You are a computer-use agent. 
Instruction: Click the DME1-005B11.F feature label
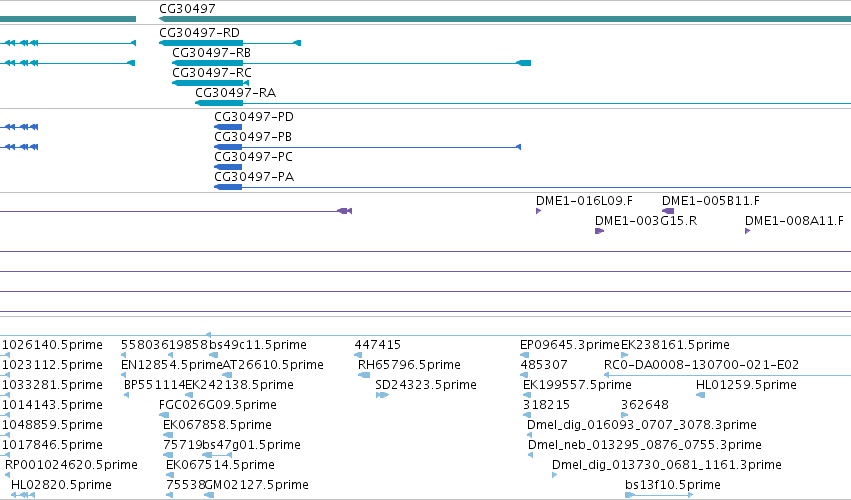tap(711, 201)
